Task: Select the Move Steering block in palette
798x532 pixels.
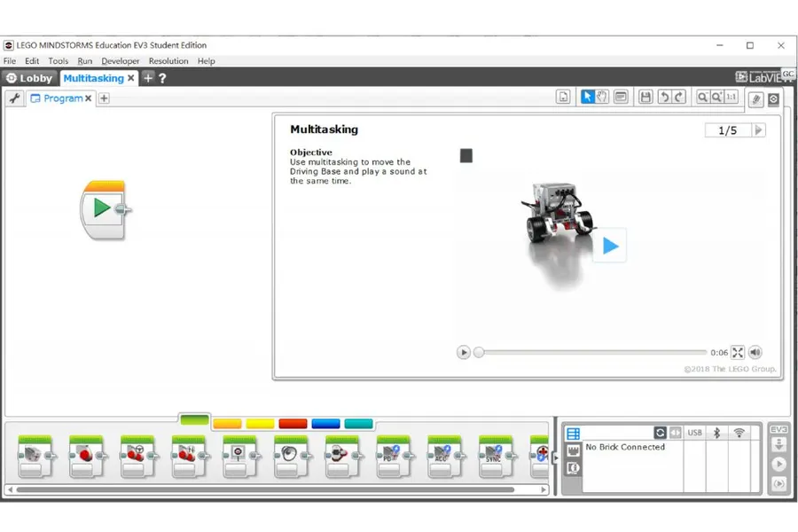Action: coord(137,456)
